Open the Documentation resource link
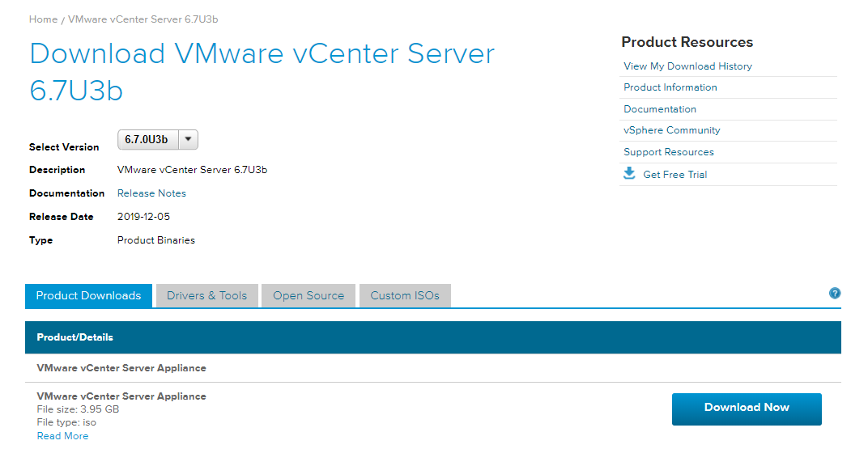Viewport: 868px width, 449px height. pyautogui.click(x=660, y=109)
